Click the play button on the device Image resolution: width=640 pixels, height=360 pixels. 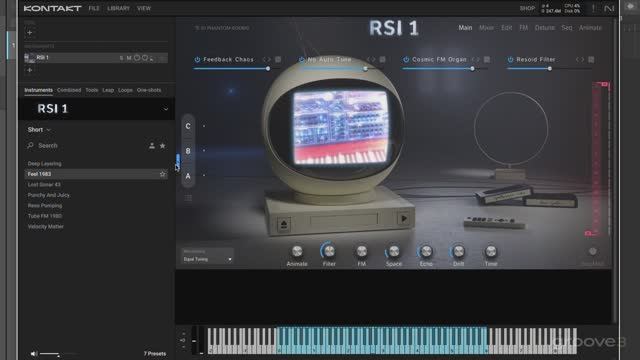click(404, 219)
